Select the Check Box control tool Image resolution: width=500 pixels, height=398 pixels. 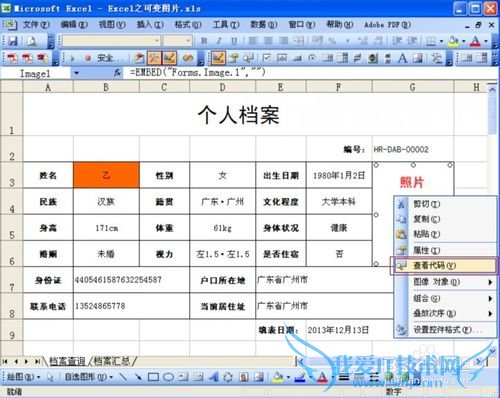(267, 58)
